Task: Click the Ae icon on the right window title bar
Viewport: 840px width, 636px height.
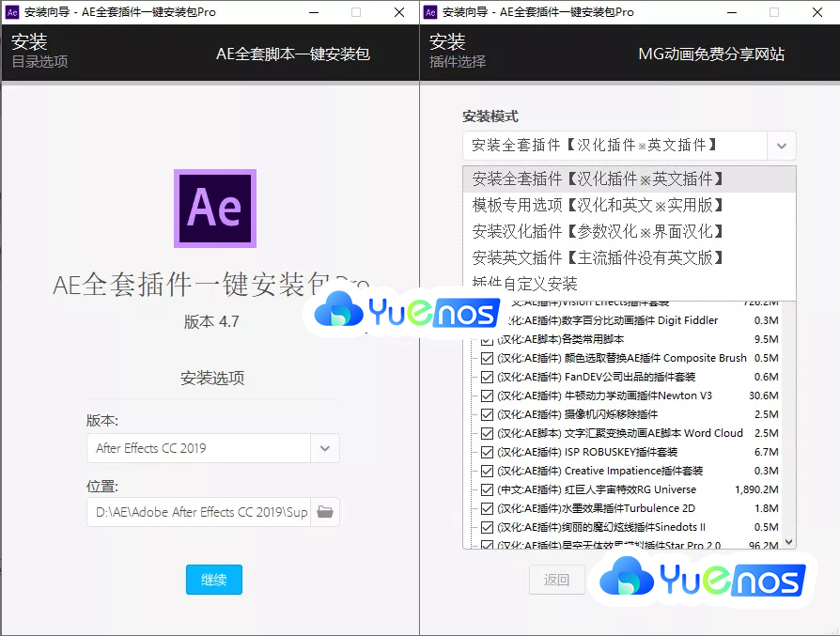Action: [x=430, y=12]
